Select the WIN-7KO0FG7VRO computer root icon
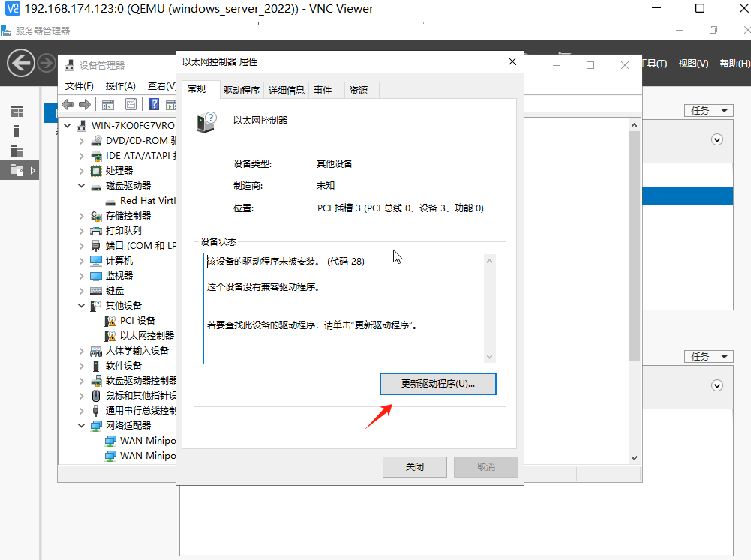Viewport: 751px width, 560px height. (82, 125)
